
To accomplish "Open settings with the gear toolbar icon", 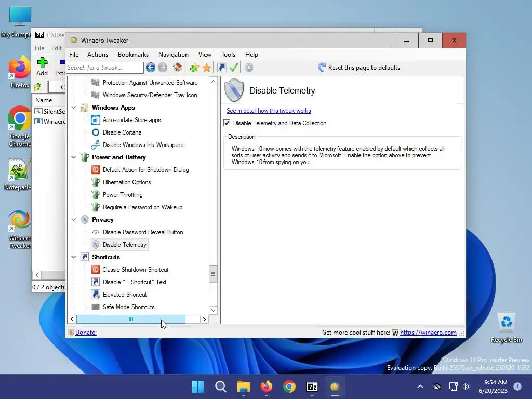I will pos(249,68).
